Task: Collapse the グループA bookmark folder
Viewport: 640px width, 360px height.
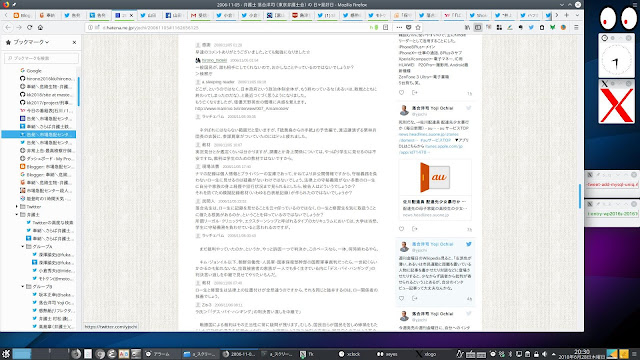Action: click(23, 247)
